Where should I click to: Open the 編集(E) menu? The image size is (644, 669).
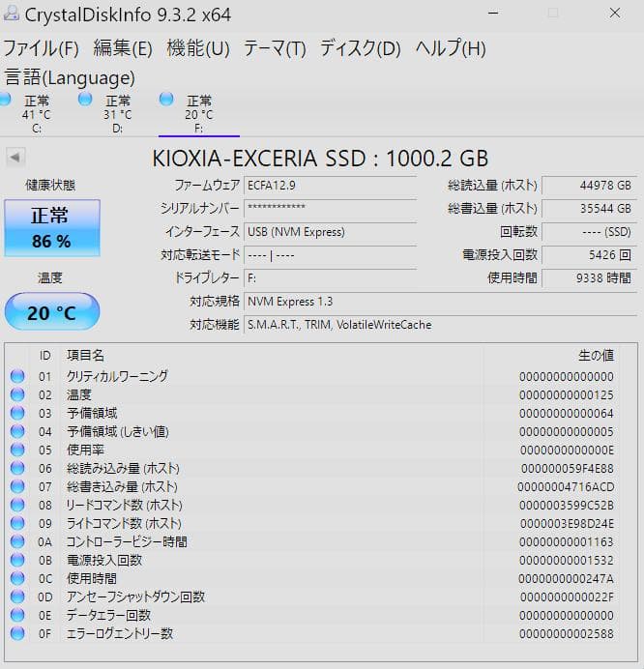click(123, 48)
